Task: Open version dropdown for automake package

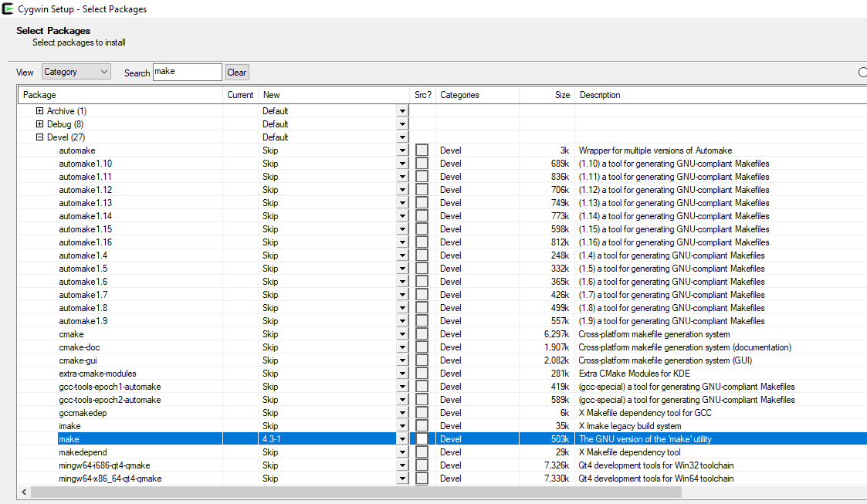Action: [x=402, y=151]
